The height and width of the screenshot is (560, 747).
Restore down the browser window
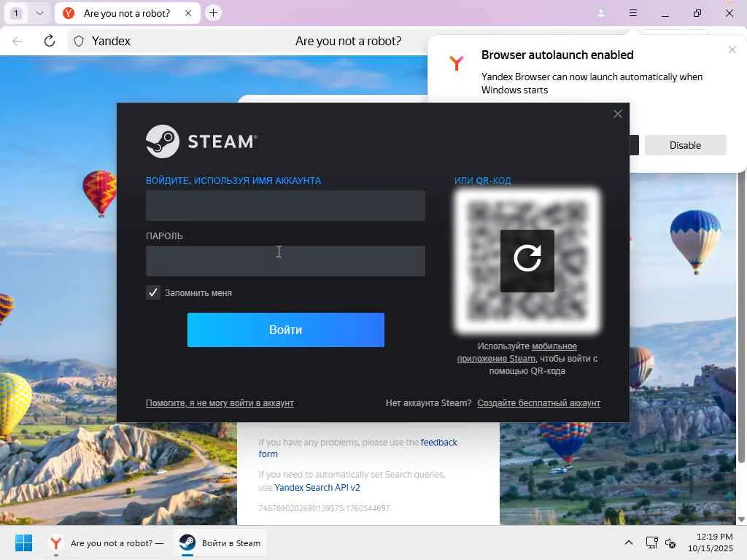pos(697,13)
